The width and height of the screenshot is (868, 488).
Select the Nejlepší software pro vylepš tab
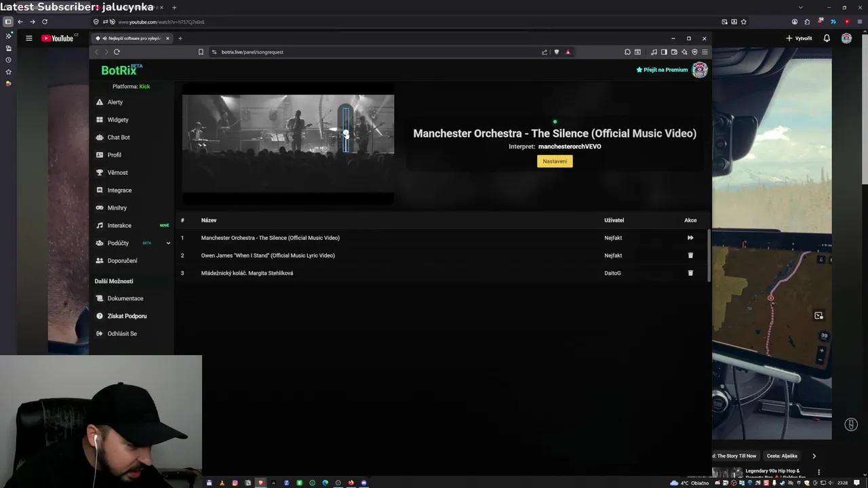tap(132, 39)
